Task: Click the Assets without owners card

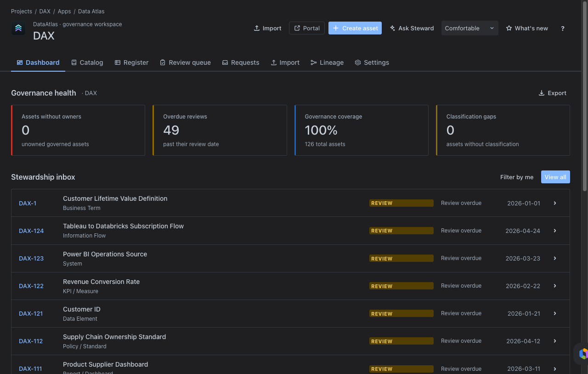Action: (x=78, y=130)
